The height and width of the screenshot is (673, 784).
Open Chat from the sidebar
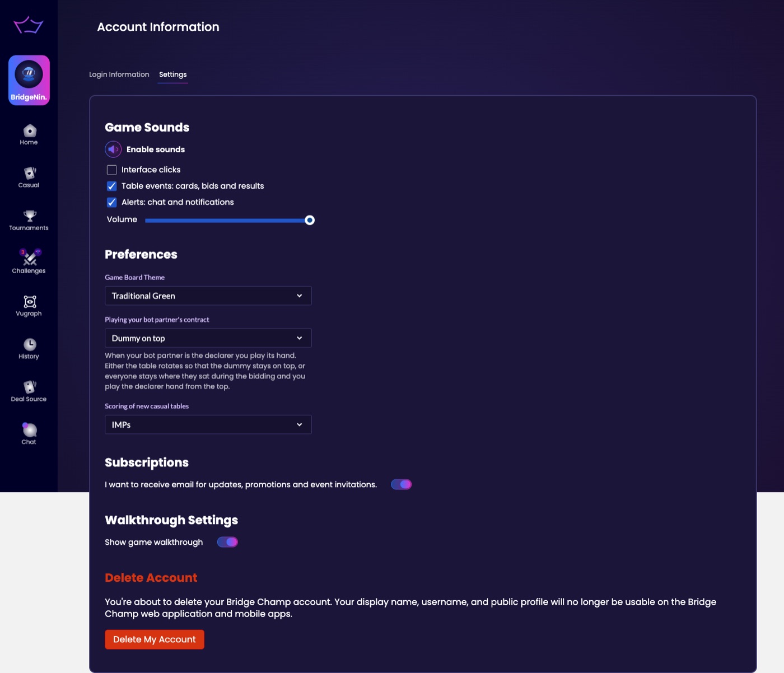coord(29,434)
